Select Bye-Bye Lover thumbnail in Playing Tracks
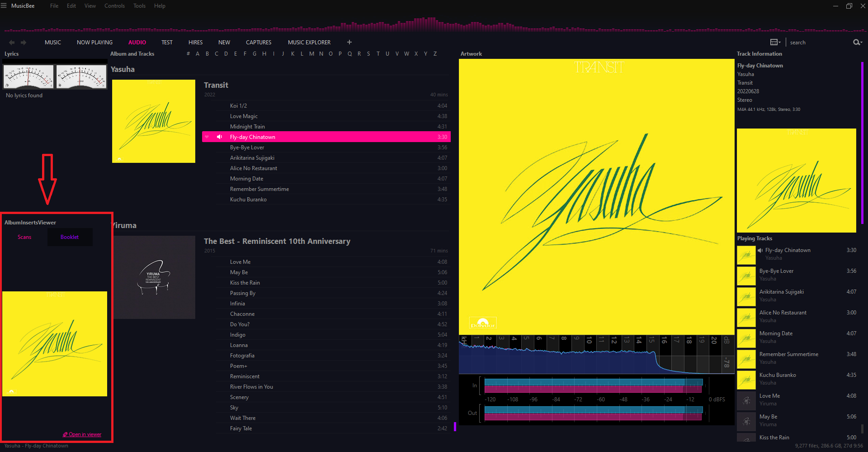The width and height of the screenshot is (868, 452). [746, 276]
